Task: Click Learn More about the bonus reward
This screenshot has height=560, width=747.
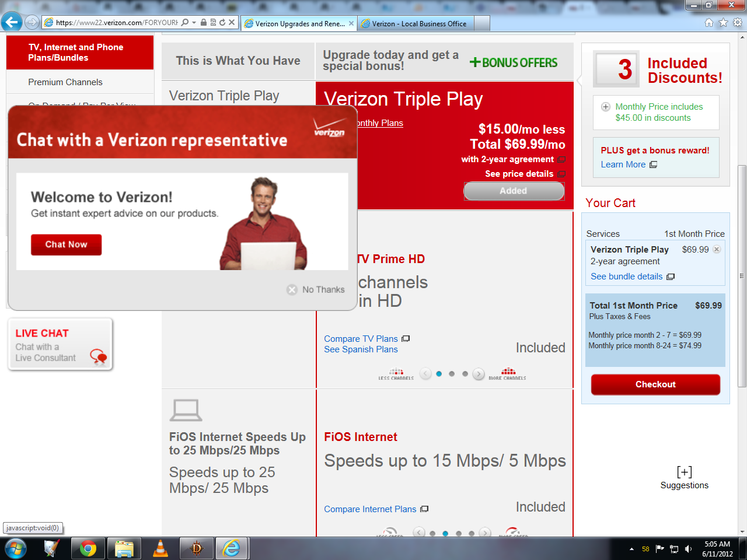Action: point(623,164)
